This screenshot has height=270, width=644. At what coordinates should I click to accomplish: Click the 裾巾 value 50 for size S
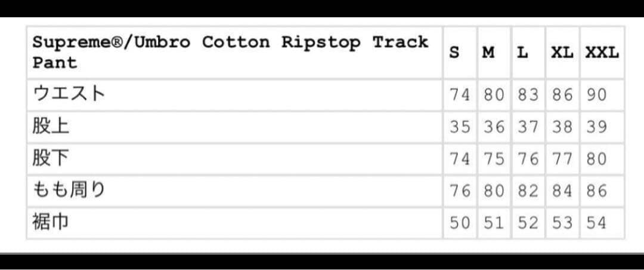(460, 223)
